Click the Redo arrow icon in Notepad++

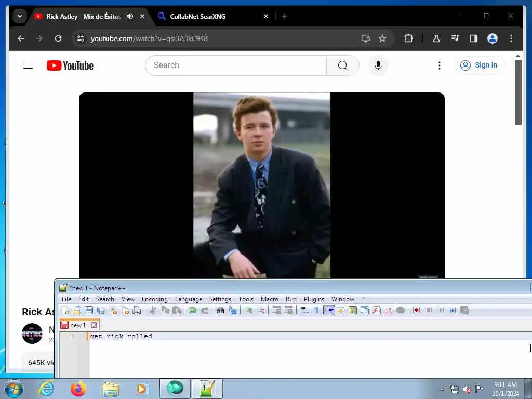click(205, 310)
